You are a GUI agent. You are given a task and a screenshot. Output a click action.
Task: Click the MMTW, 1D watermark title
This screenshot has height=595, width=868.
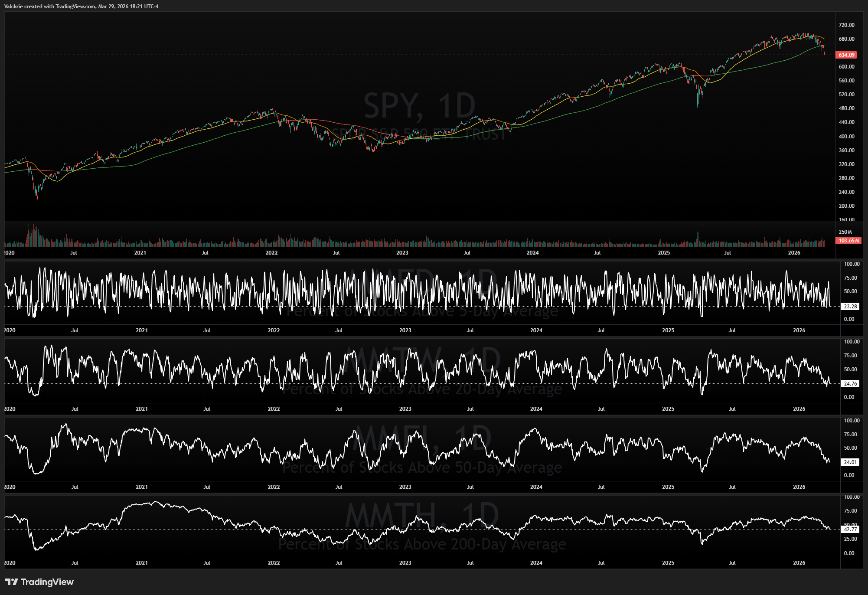[x=421, y=359]
